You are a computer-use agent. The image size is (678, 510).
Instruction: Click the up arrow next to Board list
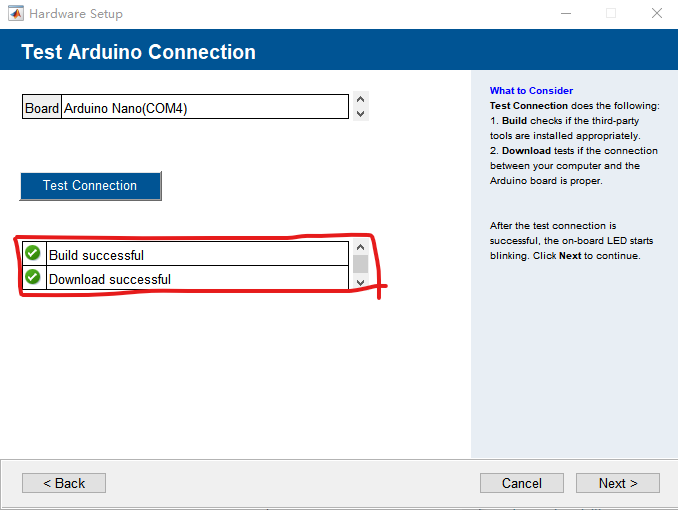click(x=361, y=99)
